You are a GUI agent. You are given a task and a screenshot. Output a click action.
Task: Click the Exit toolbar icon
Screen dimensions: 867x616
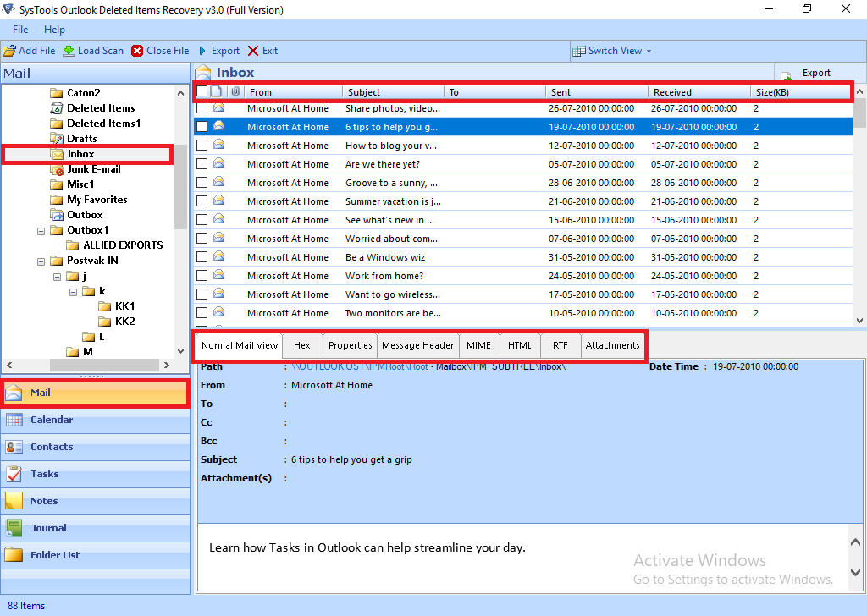pyautogui.click(x=253, y=51)
